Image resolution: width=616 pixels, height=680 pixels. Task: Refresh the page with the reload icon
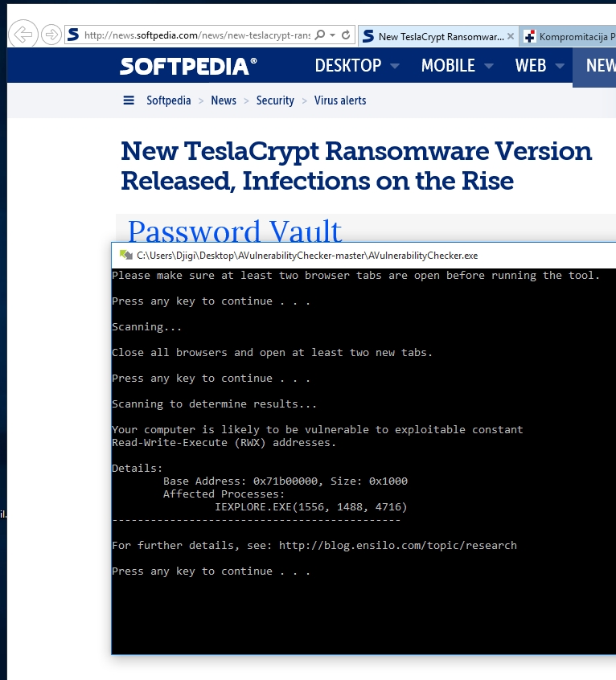(x=346, y=35)
